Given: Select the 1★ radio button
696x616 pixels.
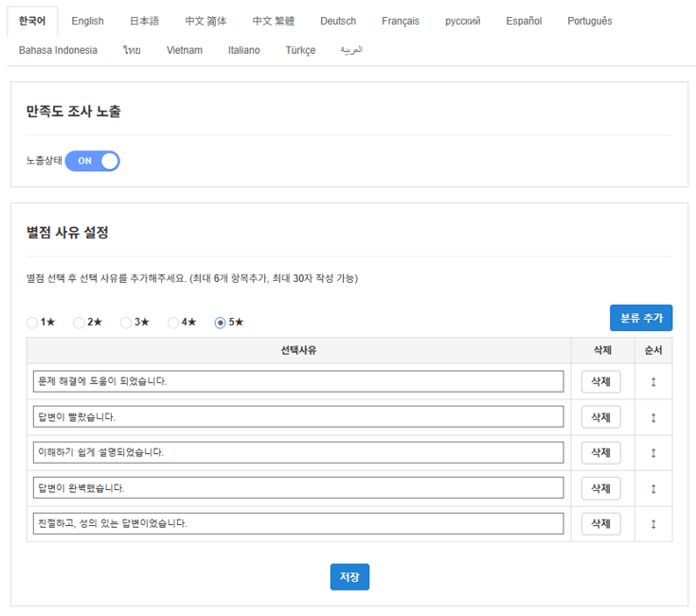Looking at the screenshot, I should 33,323.
